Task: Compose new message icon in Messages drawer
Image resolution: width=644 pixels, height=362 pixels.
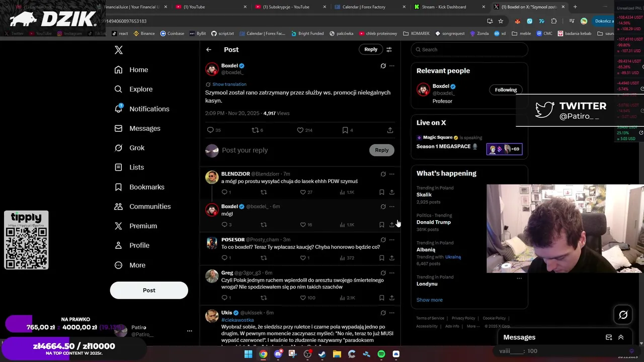Action: coord(609,337)
